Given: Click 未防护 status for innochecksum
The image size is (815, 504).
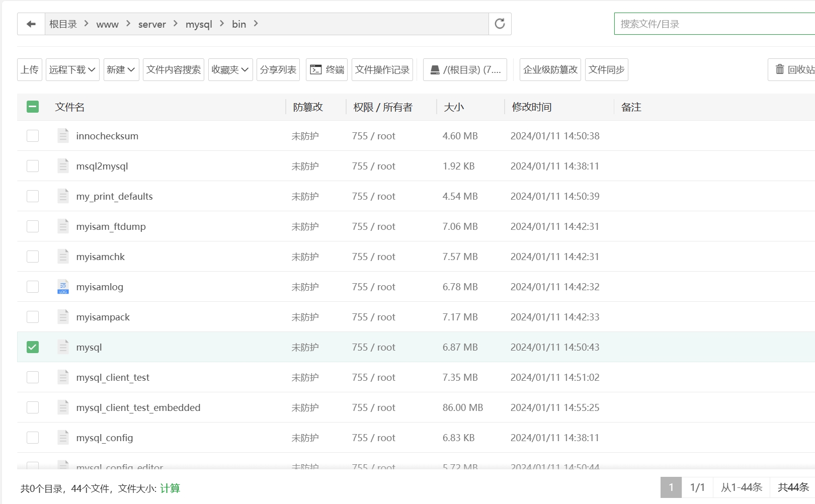Looking at the screenshot, I should pyautogui.click(x=305, y=136).
